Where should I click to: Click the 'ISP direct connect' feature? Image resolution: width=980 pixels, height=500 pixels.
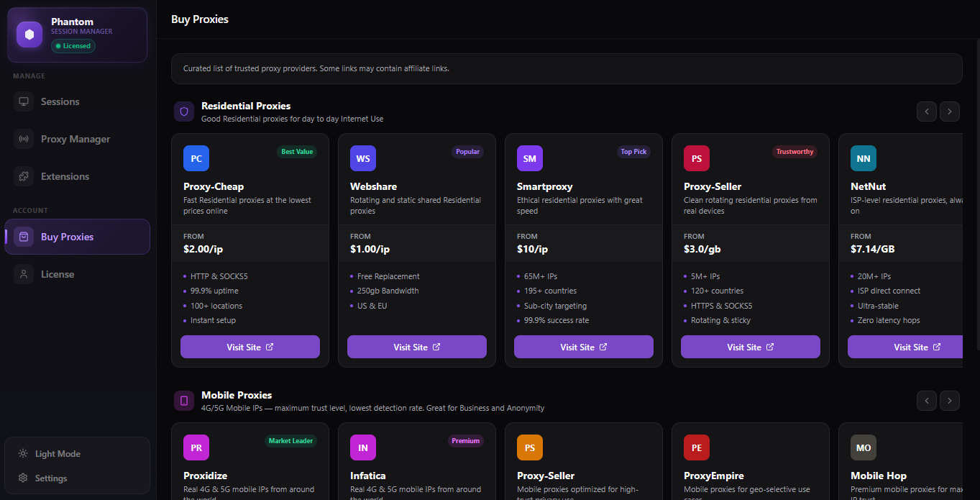tap(889, 291)
